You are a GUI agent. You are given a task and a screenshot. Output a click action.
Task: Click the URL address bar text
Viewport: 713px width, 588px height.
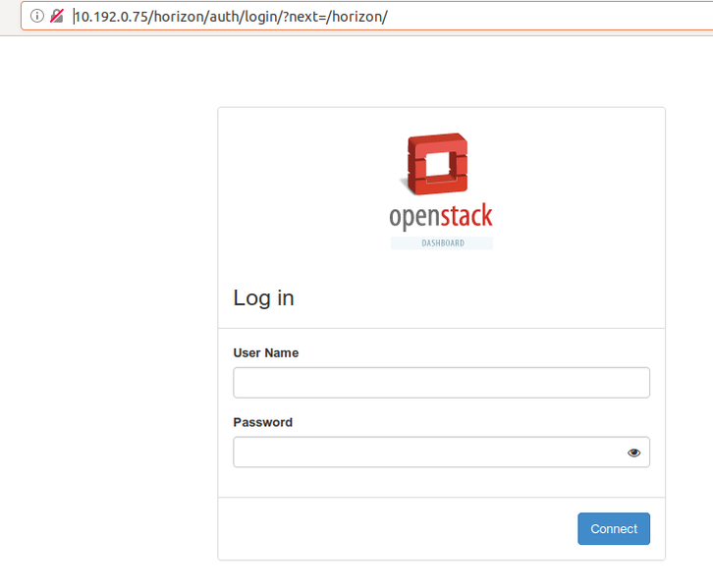tap(231, 17)
